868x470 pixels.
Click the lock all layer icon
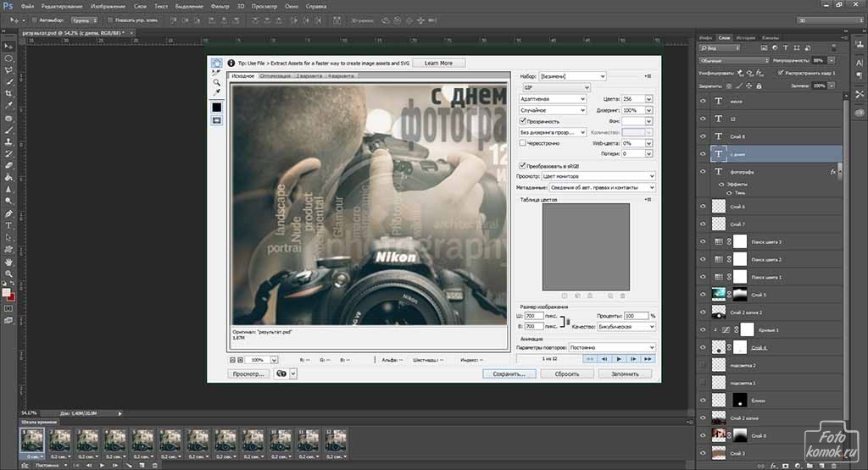[x=759, y=86]
